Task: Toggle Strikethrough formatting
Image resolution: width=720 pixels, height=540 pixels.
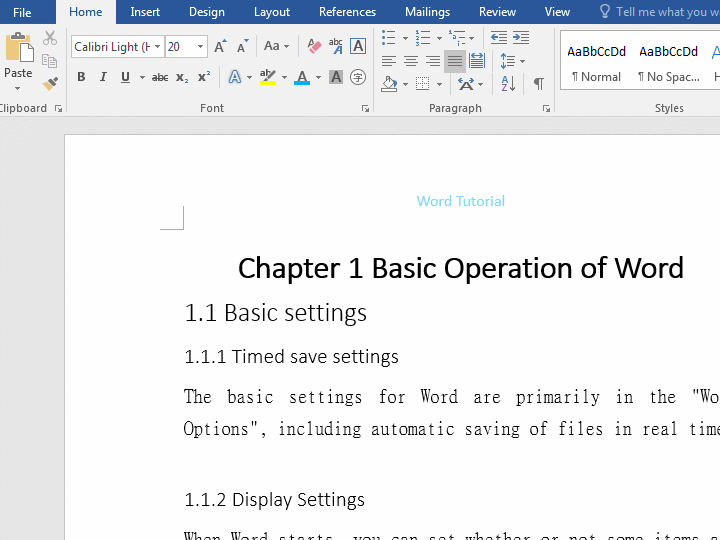Action: click(160, 78)
